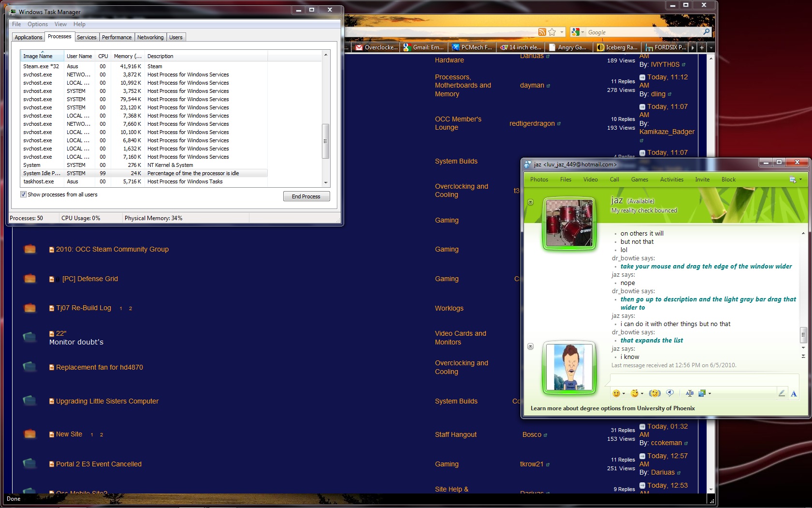This screenshot has width=812, height=508.
Task: Collapse your own display picture with arrow toggle
Action: coord(530,346)
